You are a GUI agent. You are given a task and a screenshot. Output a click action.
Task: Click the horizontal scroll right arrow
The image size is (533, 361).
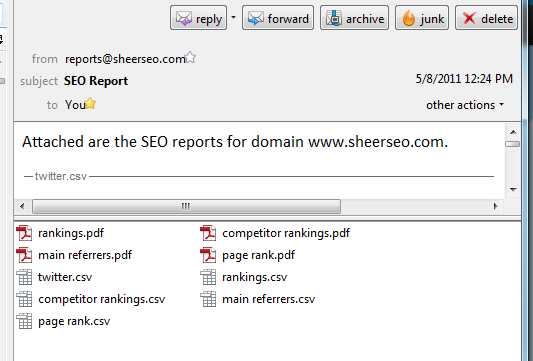(496, 206)
